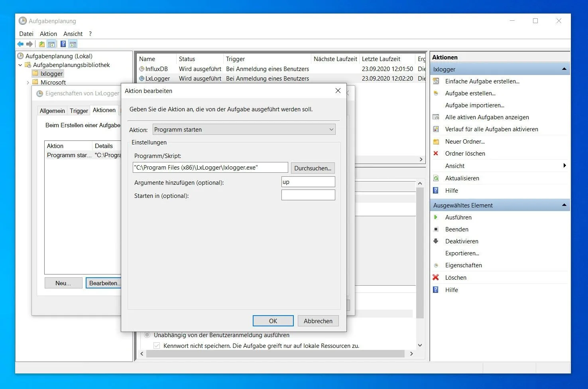Click the lxlogger folder icon in tree
The height and width of the screenshot is (389, 588).
coord(35,73)
